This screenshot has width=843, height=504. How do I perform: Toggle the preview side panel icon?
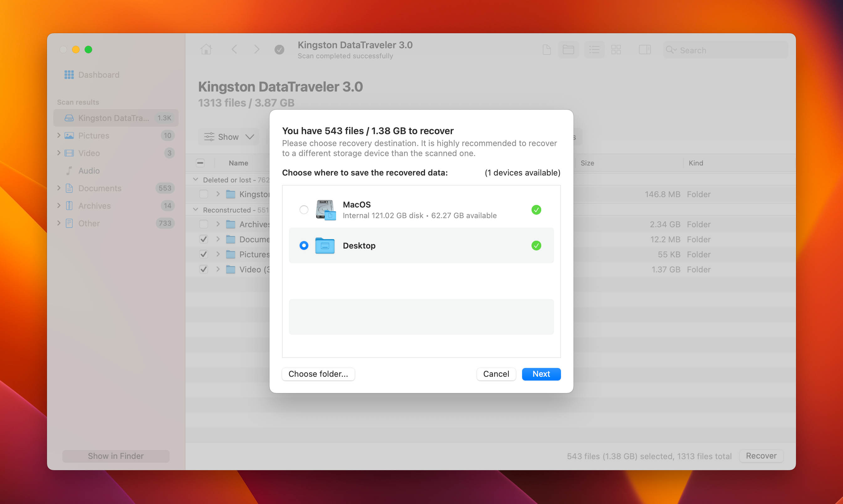[644, 50]
